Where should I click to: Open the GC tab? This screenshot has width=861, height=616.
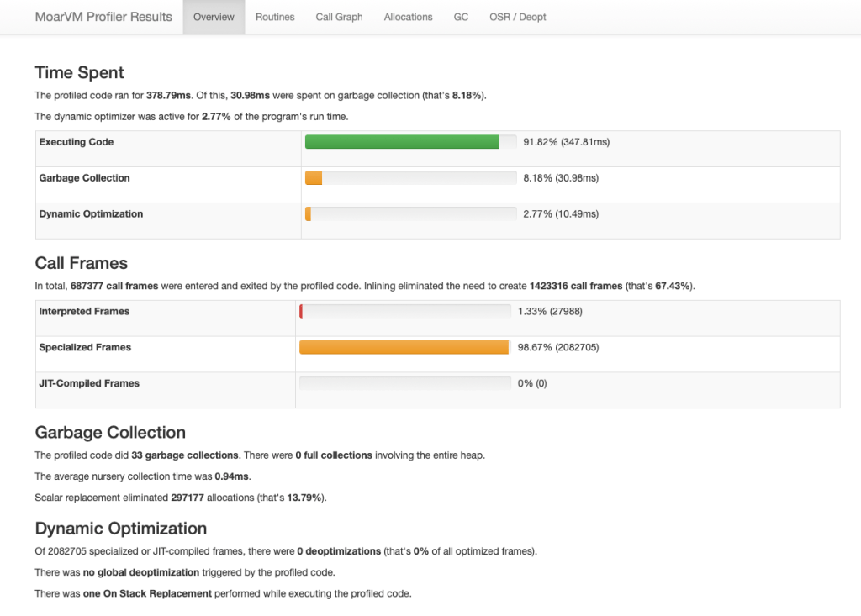point(461,17)
